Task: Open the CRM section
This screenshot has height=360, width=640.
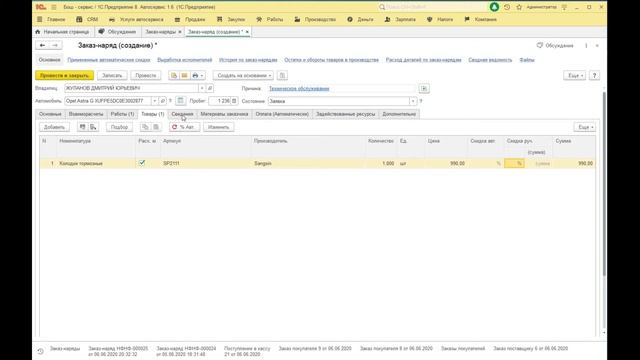Action: [87, 19]
